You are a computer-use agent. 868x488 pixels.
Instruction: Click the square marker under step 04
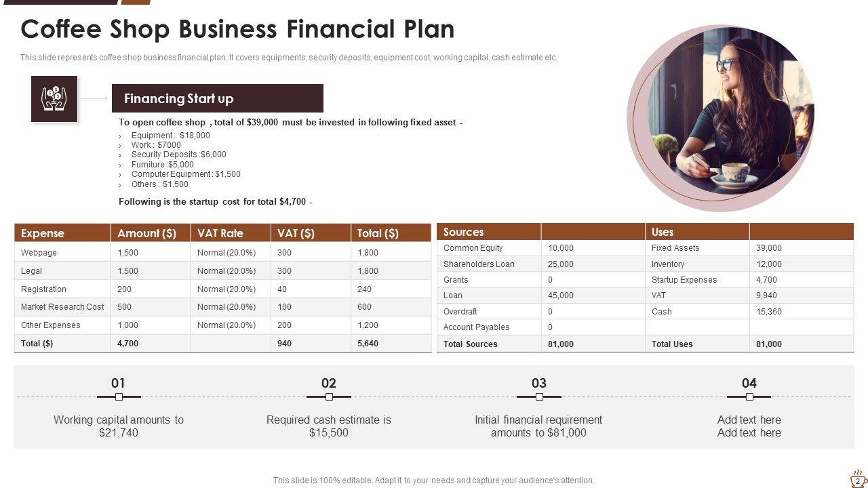click(749, 397)
